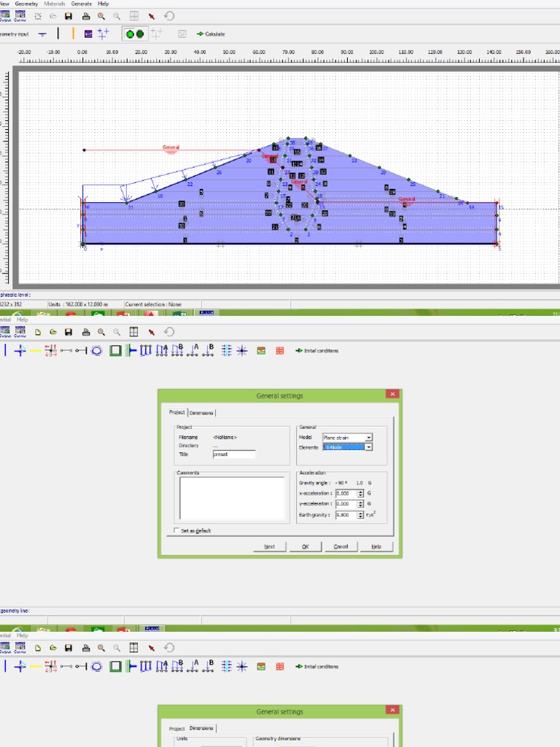Open the Elements node type dropdown

[x=369, y=447]
